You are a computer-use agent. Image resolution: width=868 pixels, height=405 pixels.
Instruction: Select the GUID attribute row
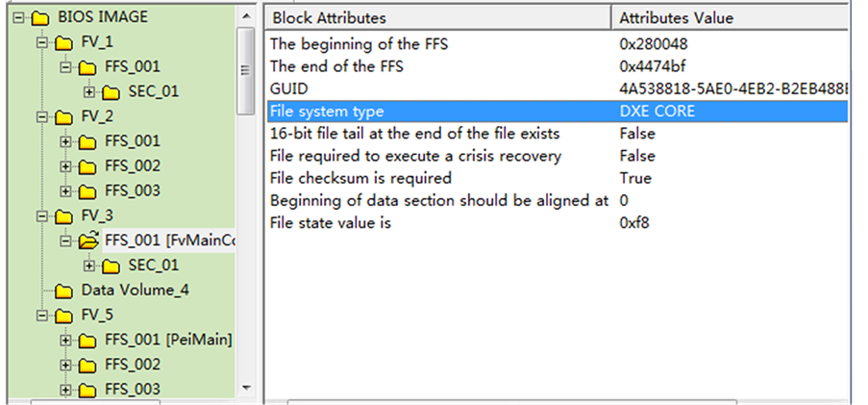(x=288, y=89)
